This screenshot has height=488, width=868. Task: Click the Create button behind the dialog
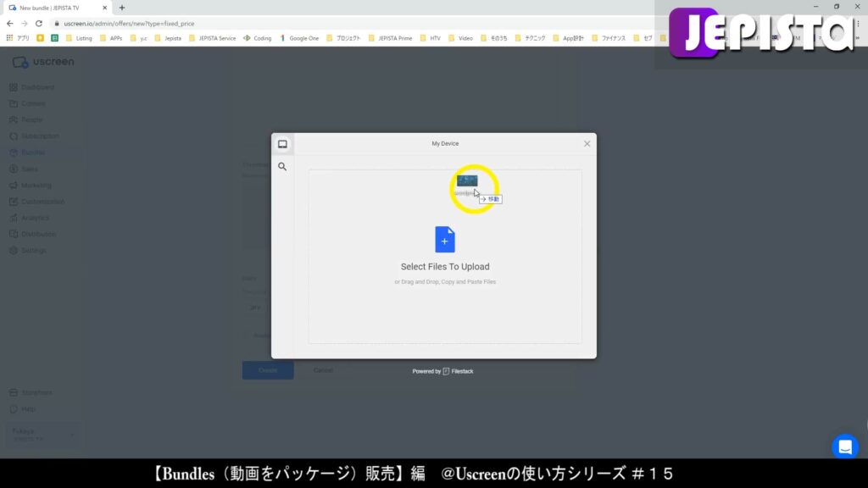point(268,370)
